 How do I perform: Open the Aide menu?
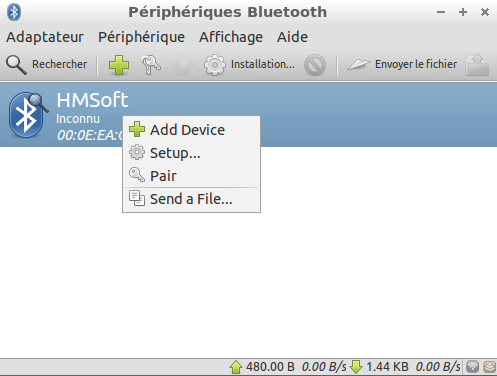(x=292, y=37)
